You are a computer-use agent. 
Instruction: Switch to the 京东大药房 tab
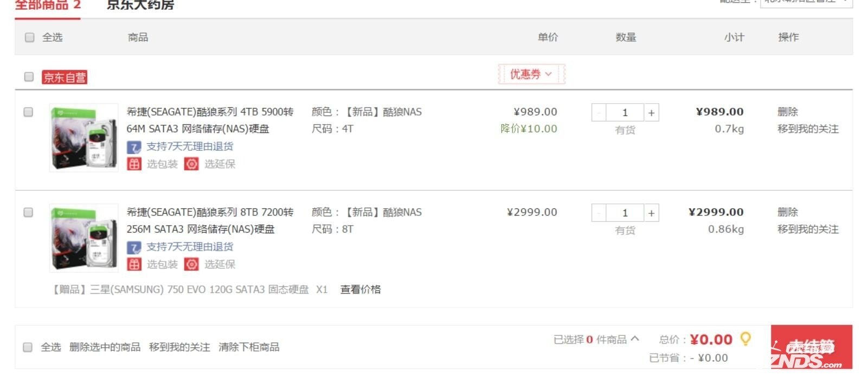click(140, 5)
